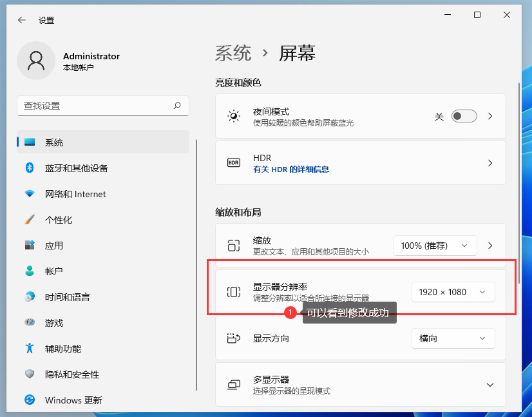Open Windows Update from sidebar
Screen dimensions: 532x417
pos(73,400)
